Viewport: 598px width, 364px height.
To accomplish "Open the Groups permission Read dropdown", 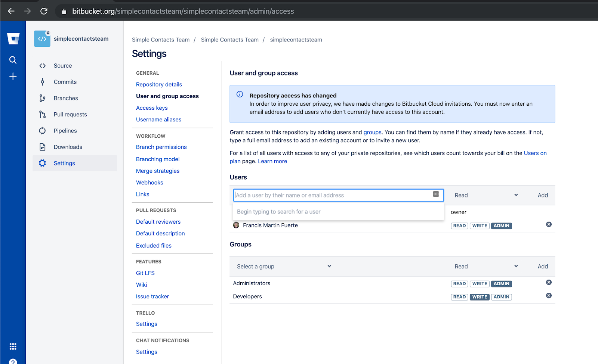I will point(486,267).
